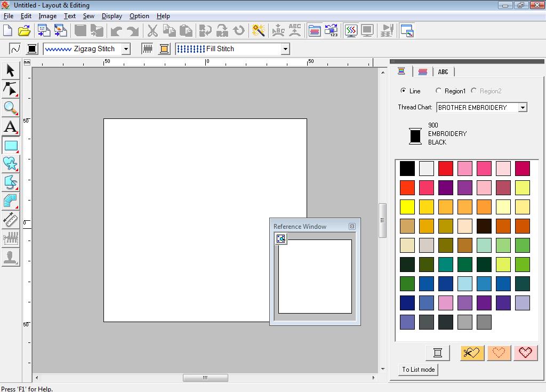Click the region color spool button
This screenshot has width=546, height=392.
tap(164, 49)
